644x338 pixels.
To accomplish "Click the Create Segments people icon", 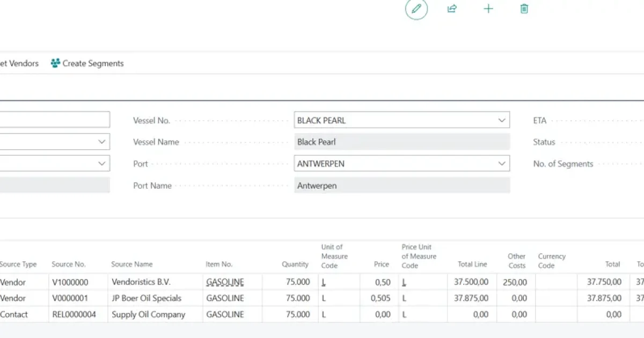I will click(55, 63).
